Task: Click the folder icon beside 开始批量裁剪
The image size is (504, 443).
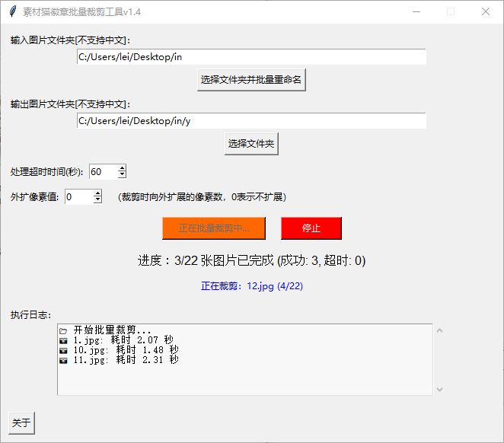Action: click(63, 330)
